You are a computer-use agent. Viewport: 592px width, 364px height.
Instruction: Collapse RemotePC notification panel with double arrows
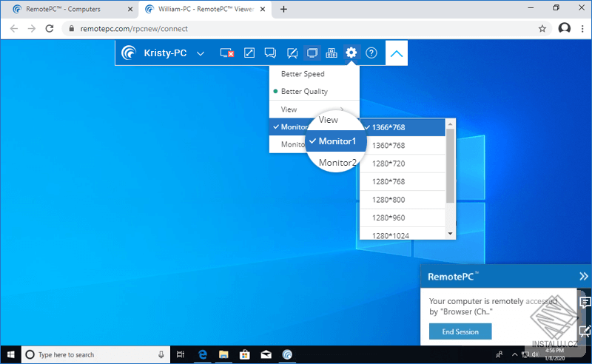click(583, 277)
